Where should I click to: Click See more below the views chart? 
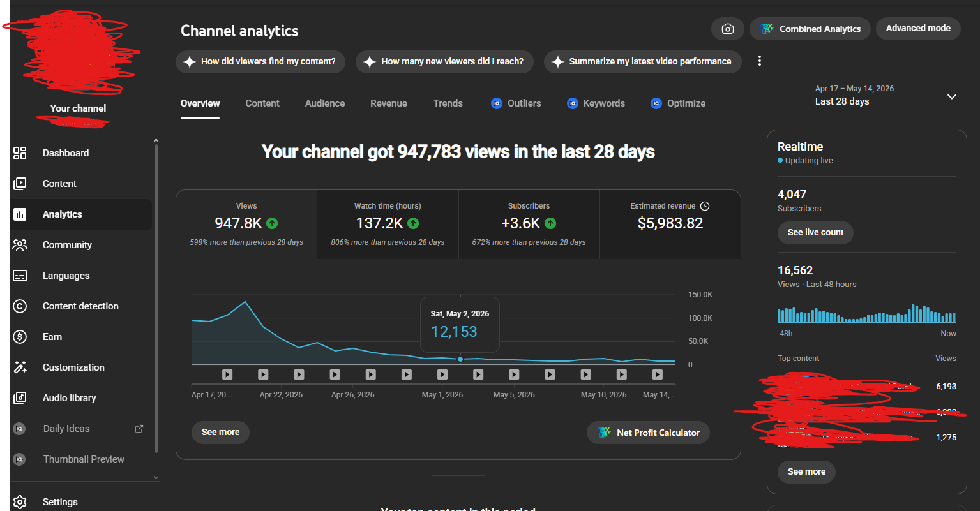click(220, 432)
